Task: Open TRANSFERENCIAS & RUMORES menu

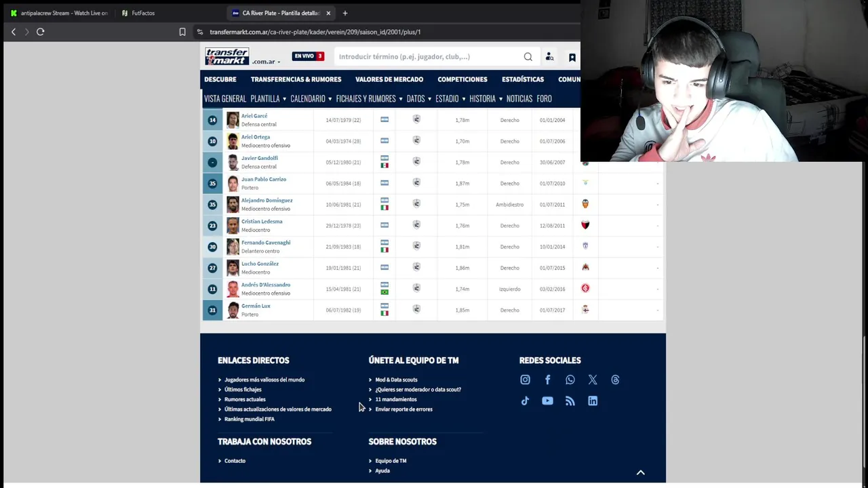Action: (296, 79)
